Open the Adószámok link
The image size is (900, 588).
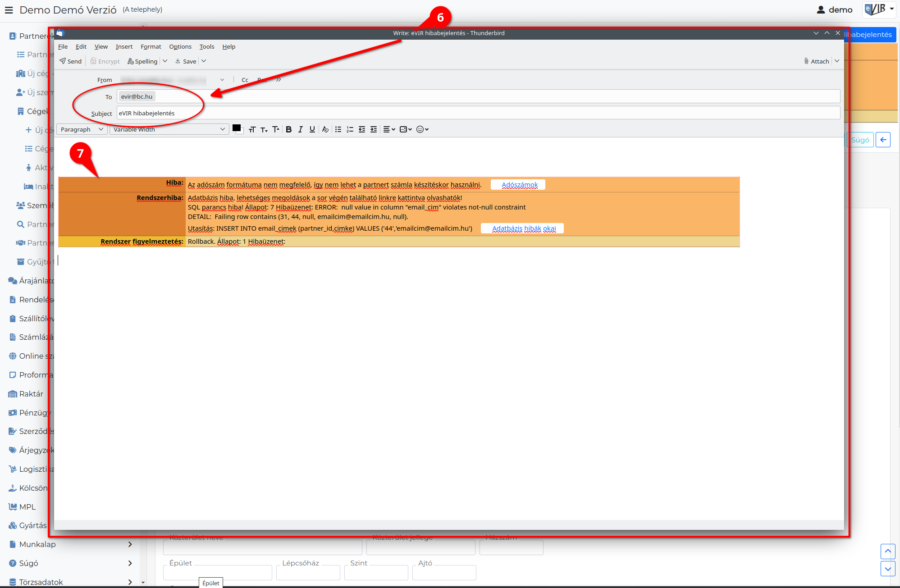(520, 185)
